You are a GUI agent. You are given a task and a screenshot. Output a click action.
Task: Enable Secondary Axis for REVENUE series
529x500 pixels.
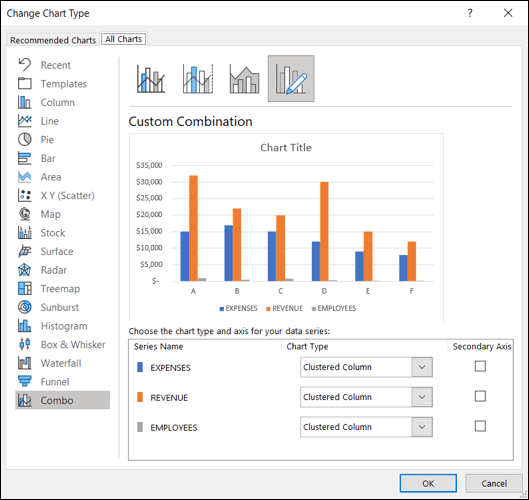(x=480, y=396)
